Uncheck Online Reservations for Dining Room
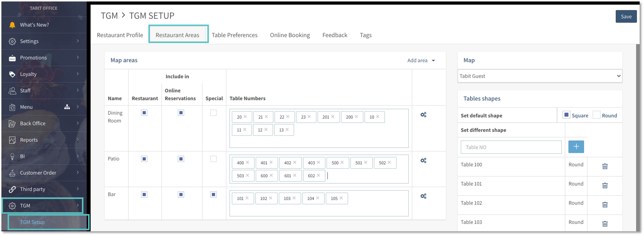The width and height of the screenshot is (644, 236). point(181,113)
